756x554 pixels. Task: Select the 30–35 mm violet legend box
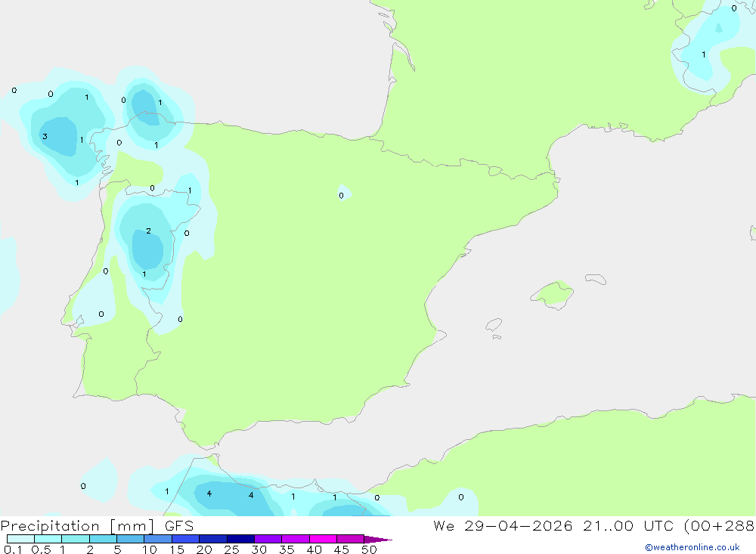click(268, 539)
